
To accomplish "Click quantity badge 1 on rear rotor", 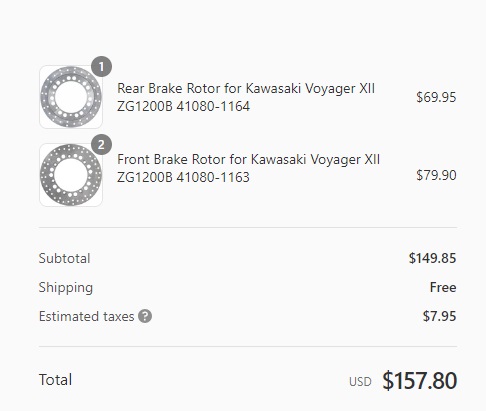I will coord(101,67).
